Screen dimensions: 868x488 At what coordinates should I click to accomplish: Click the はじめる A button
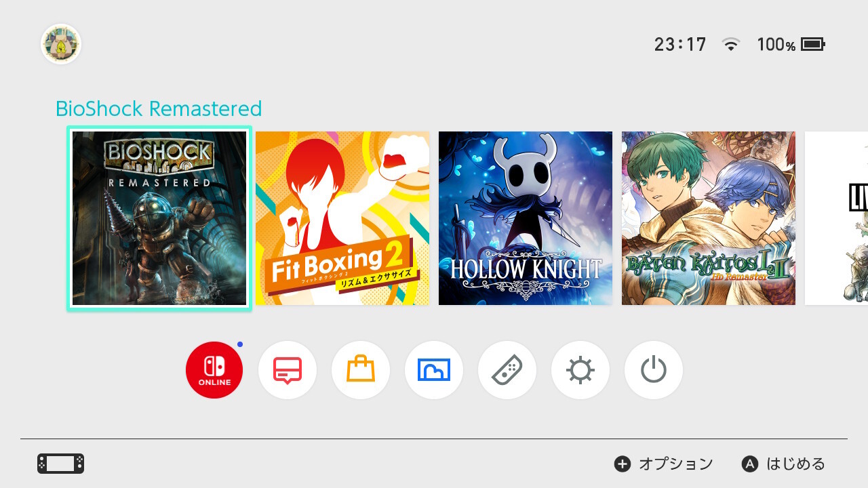783,464
